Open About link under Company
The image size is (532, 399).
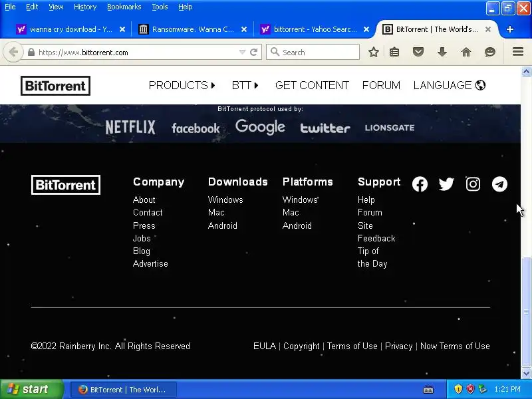pos(144,199)
